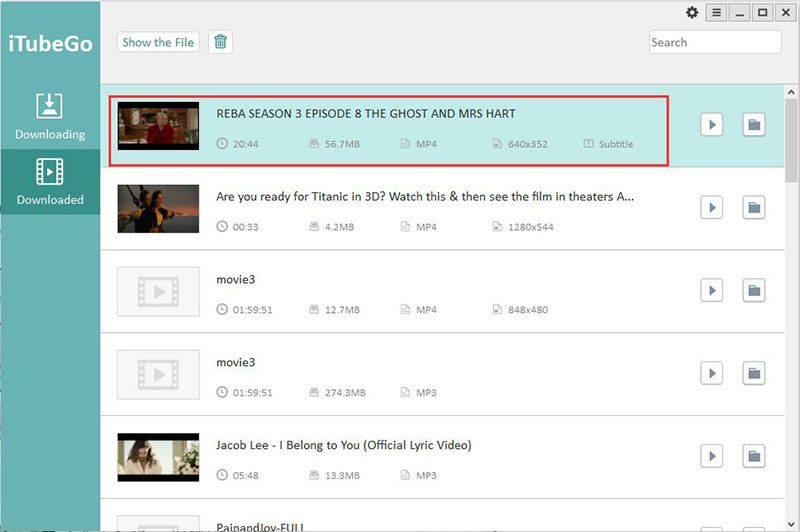The height and width of the screenshot is (532, 800).
Task: Open the Downloading section
Action: 50,116
